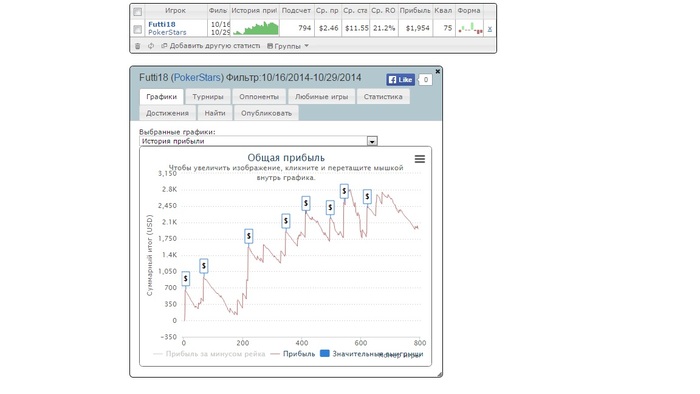Click the История прибыли selection field

[x=258, y=141]
